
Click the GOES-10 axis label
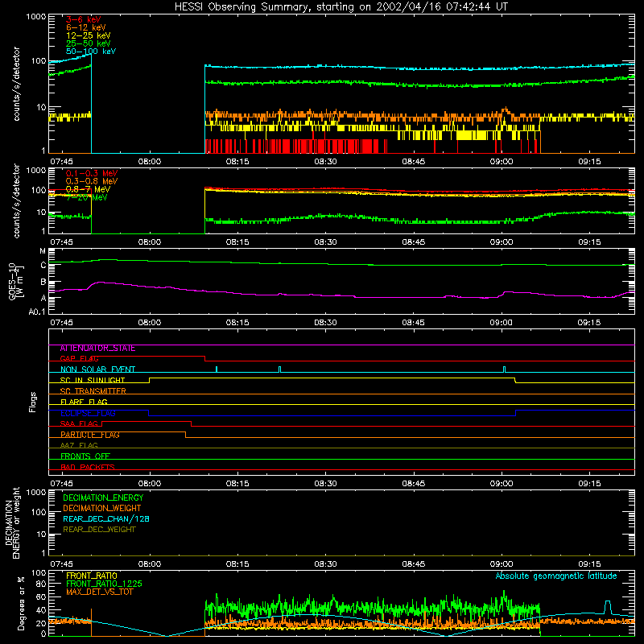(15, 281)
